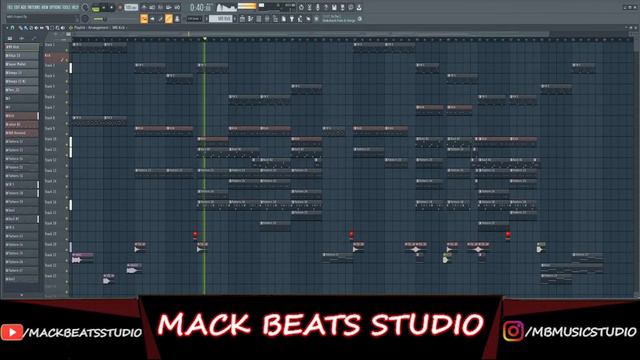Mute Track 5 using its green dot
Viewport: 640px width, 360px height.
[67, 92]
